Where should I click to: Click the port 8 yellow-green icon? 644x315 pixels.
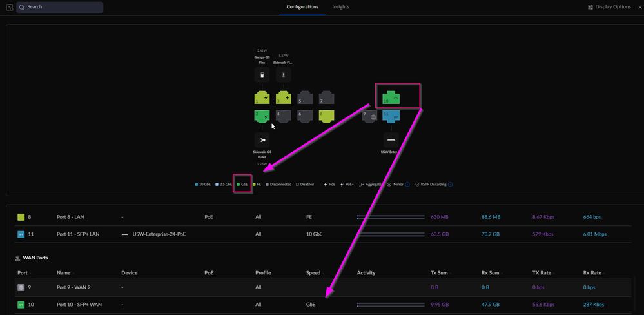(x=327, y=117)
